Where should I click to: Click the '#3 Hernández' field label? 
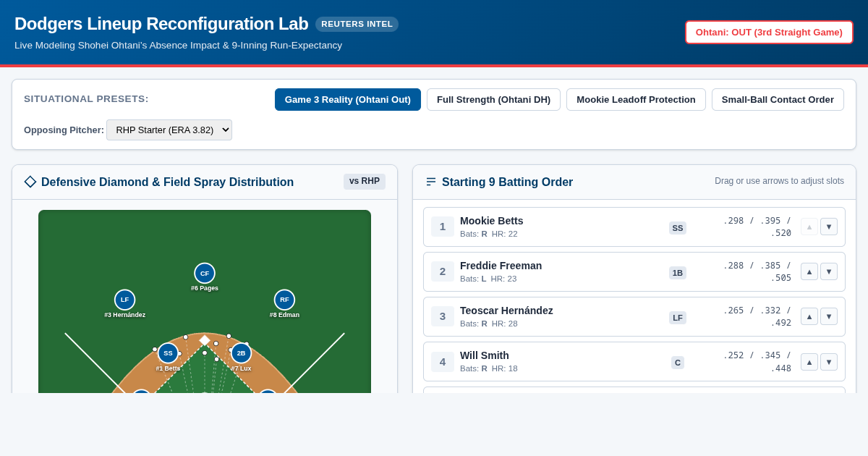[x=125, y=315]
